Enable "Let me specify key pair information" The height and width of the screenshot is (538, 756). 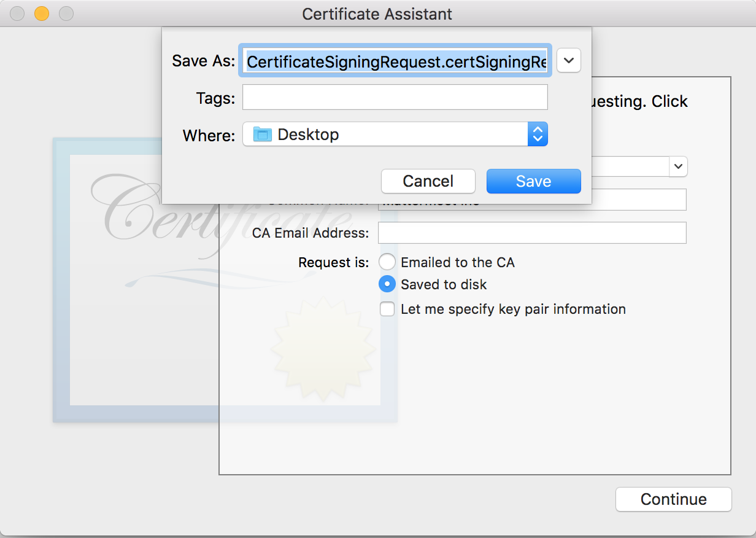pyautogui.click(x=387, y=309)
